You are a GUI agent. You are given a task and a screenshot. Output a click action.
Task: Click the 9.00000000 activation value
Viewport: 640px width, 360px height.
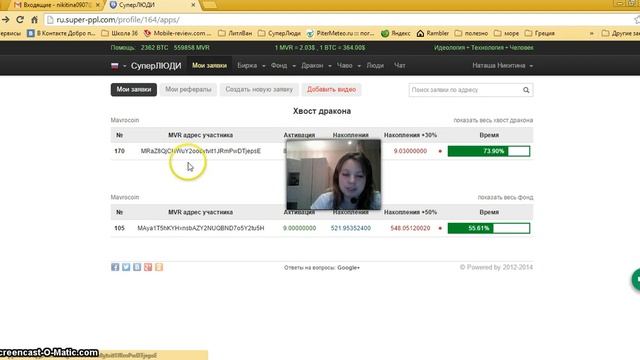[x=299, y=228]
